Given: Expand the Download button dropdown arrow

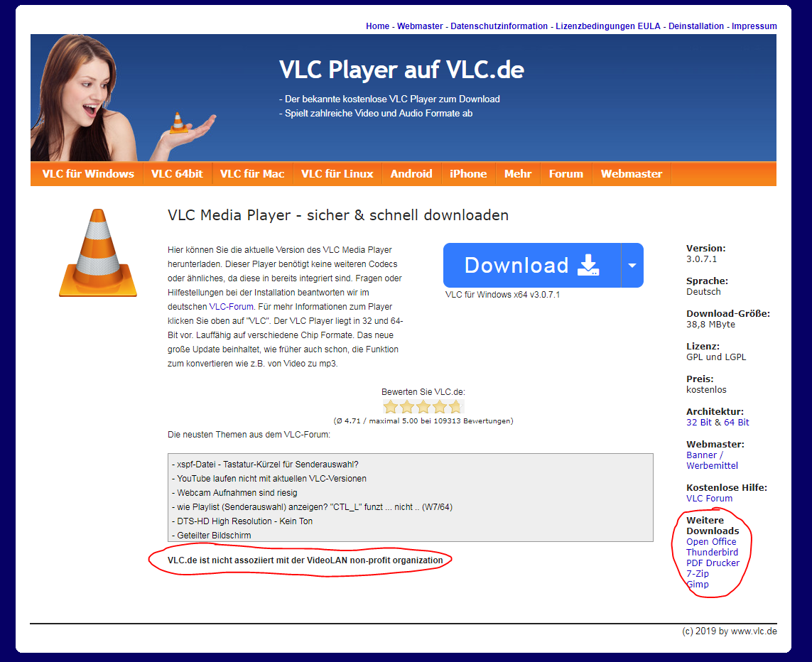Looking at the screenshot, I should click(632, 265).
